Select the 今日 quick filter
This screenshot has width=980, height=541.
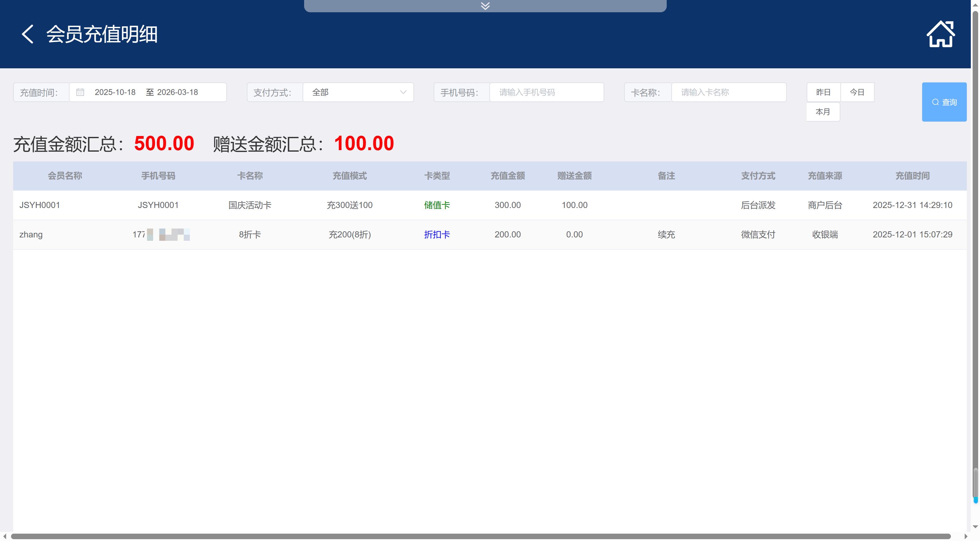pyautogui.click(x=857, y=92)
